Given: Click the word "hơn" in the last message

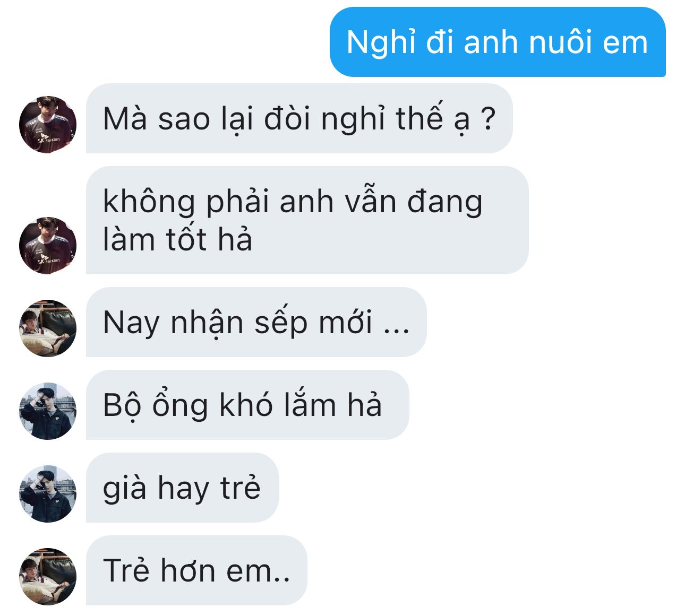Looking at the screenshot, I should click(188, 570).
